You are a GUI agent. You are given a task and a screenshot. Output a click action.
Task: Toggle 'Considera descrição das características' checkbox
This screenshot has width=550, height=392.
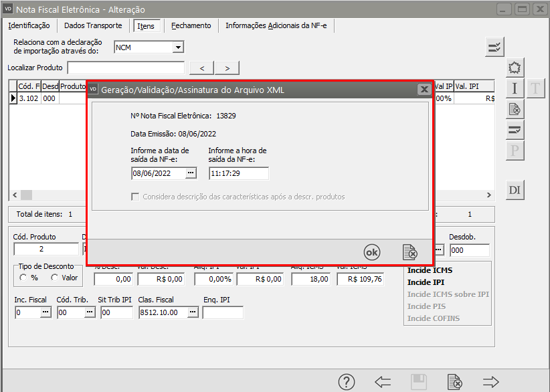coord(136,197)
